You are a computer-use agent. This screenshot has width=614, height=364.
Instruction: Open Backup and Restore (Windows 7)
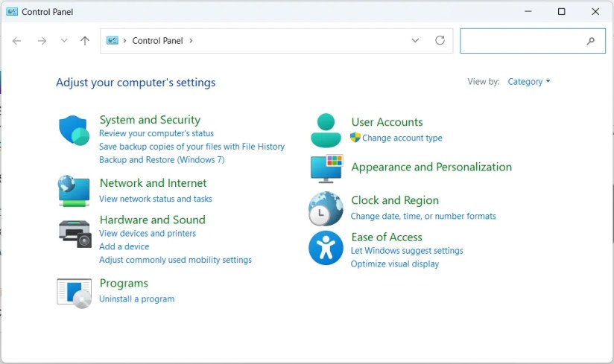click(162, 160)
